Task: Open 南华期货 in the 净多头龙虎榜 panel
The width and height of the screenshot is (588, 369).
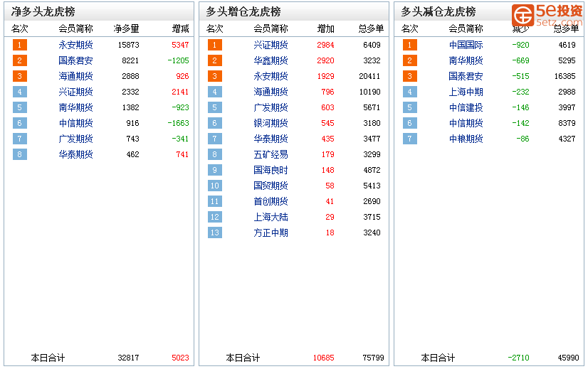Action: tap(75, 108)
